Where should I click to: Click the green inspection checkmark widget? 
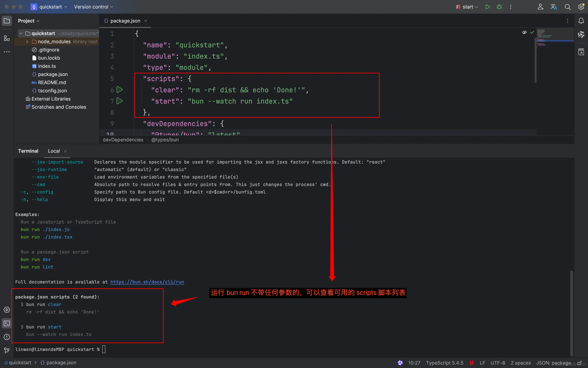click(x=532, y=32)
